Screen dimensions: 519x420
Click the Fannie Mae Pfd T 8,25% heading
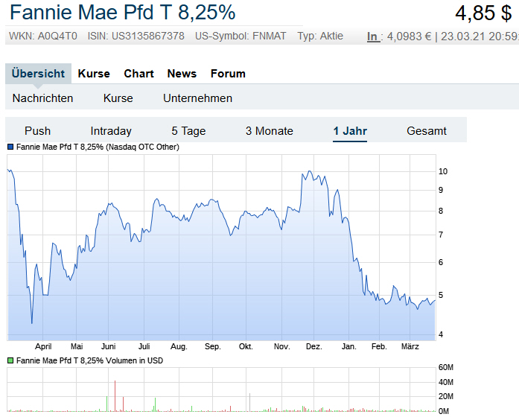123,13
